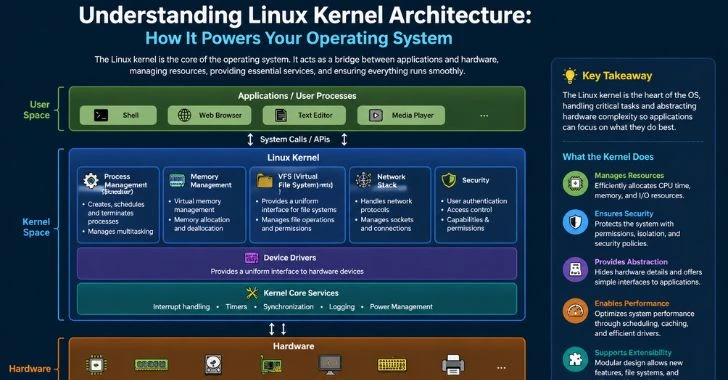
Task: Click the Access control bullet
Action: pyautogui.click(x=469, y=210)
